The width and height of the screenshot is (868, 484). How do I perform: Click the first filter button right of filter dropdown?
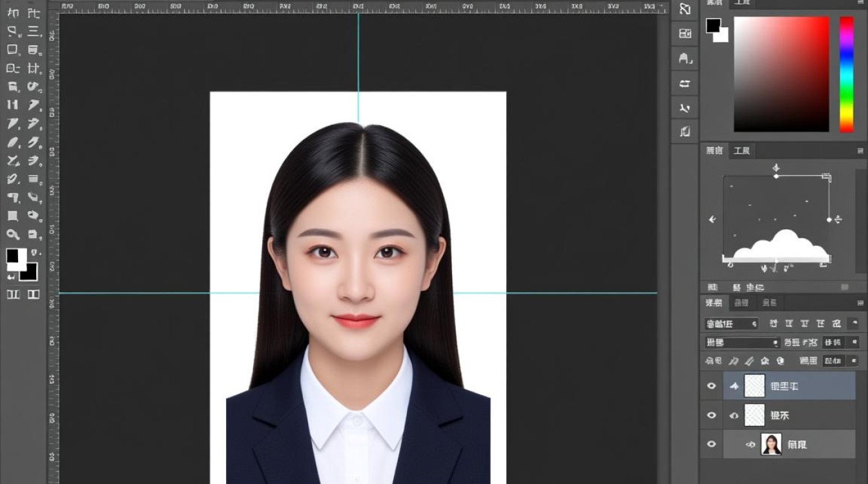773,323
